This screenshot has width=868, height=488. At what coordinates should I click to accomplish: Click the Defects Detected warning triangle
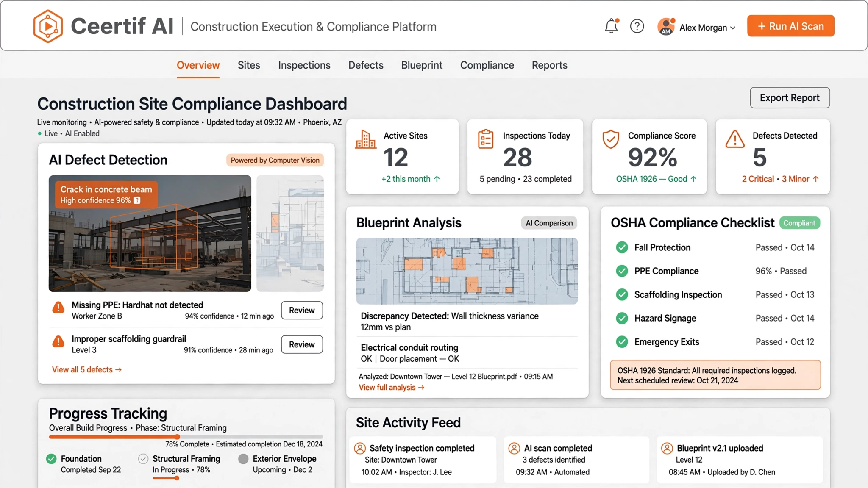click(x=735, y=139)
